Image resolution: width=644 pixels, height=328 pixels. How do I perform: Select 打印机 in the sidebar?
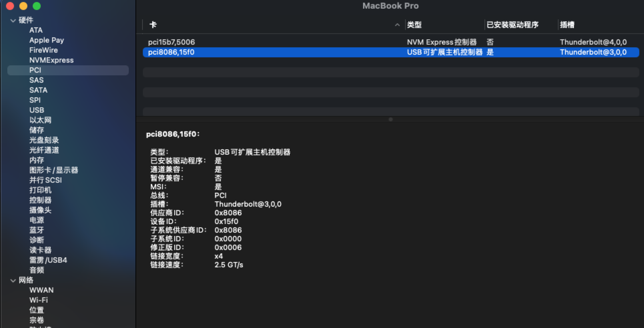40,190
